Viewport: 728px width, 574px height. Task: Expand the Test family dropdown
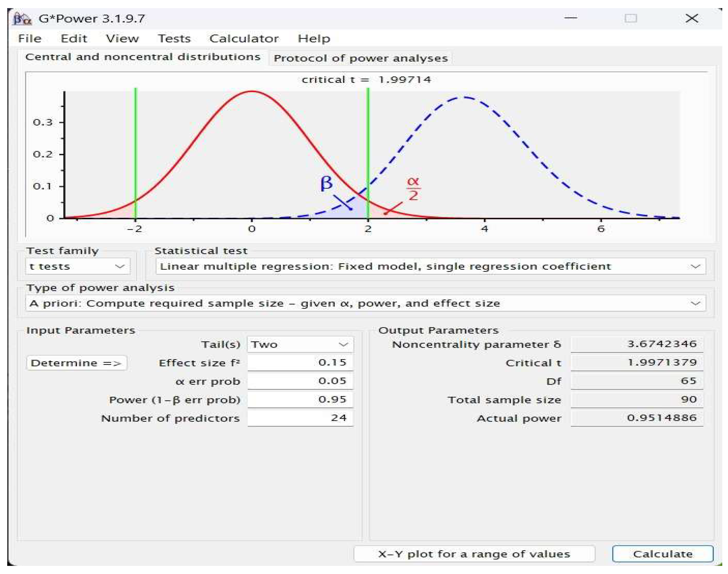(x=78, y=267)
